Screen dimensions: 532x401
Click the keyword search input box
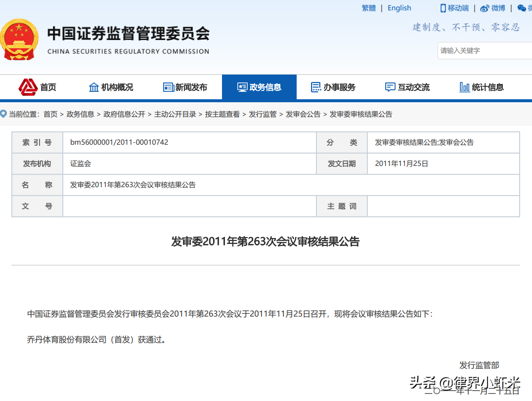click(x=485, y=50)
